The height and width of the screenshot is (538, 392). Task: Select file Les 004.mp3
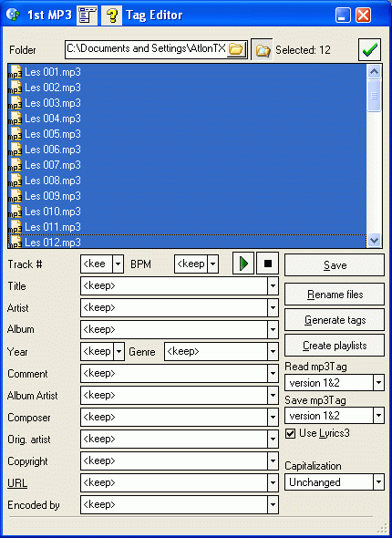click(x=187, y=119)
